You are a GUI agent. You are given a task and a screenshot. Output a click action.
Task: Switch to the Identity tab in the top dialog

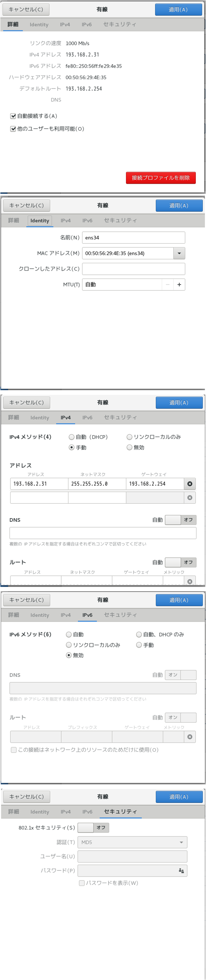tap(39, 24)
